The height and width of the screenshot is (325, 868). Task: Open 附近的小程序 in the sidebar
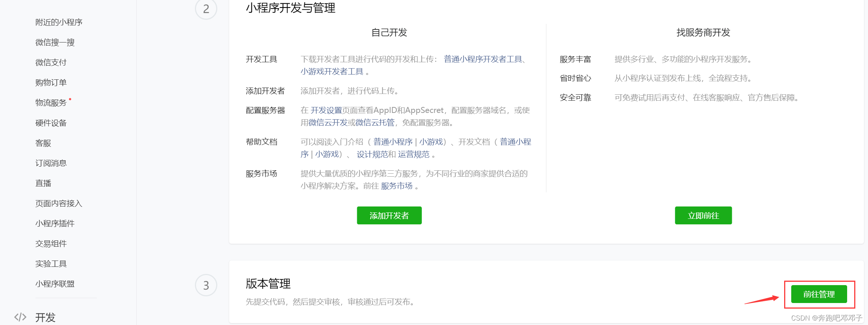[59, 22]
